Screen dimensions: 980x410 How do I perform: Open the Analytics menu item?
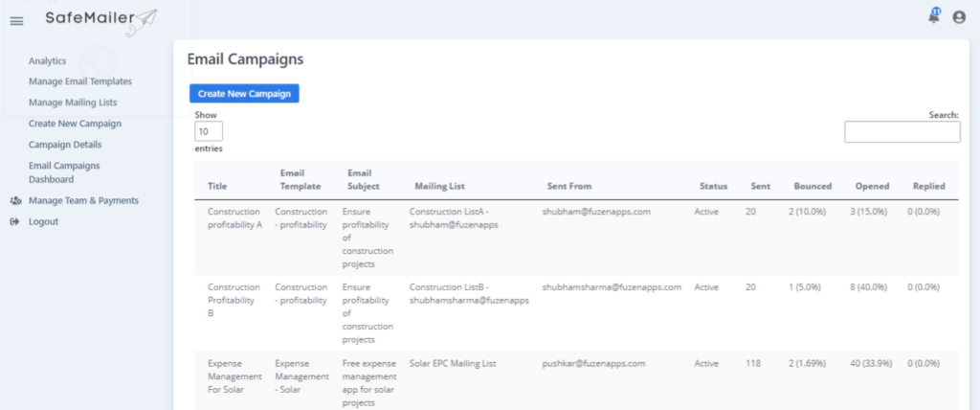point(48,60)
